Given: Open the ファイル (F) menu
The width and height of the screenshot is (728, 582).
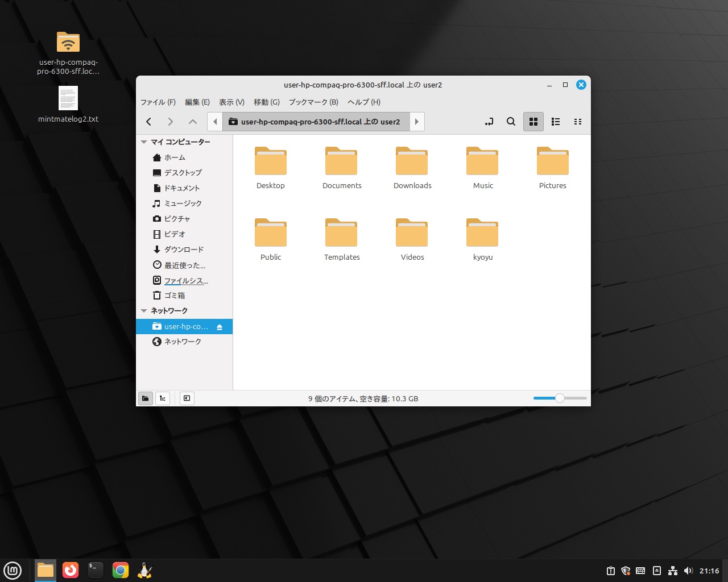Looking at the screenshot, I should pos(158,102).
